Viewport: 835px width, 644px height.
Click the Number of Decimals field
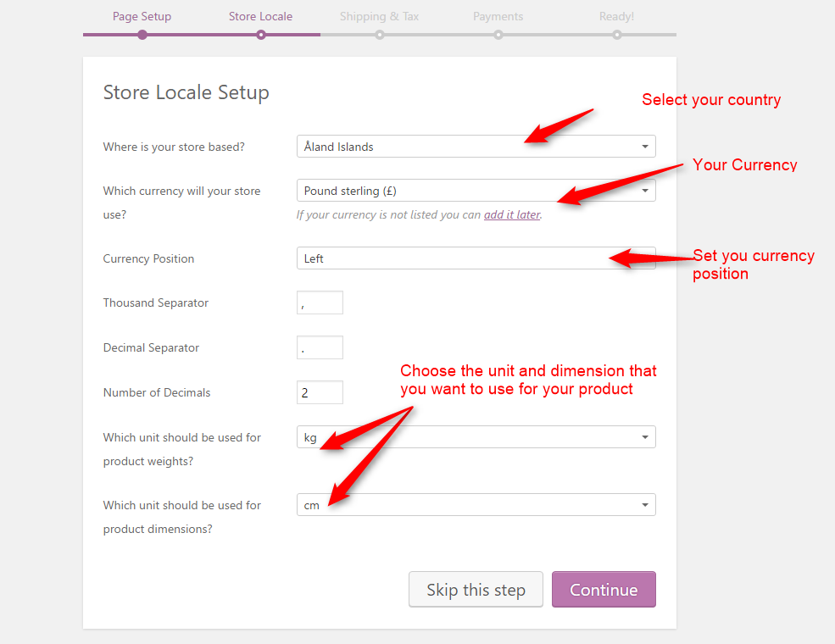point(320,392)
